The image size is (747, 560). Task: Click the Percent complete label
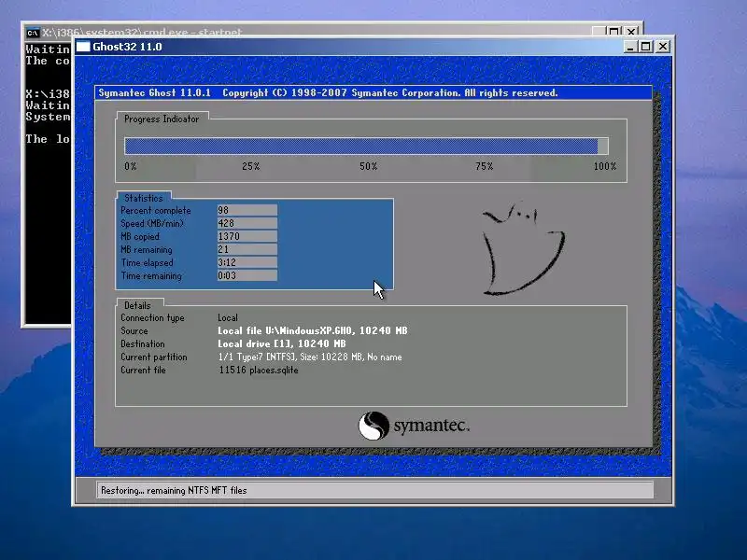pos(155,211)
